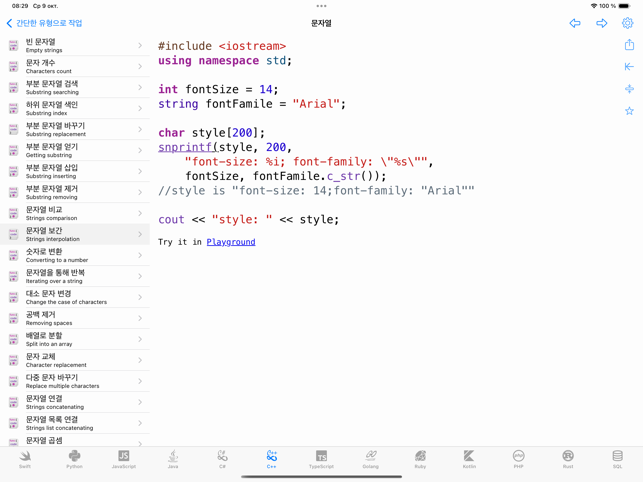Image resolution: width=643 pixels, height=482 pixels.
Task: Open the Strings concatenating topic
Action: pyautogui.click(x=75, y=402)
